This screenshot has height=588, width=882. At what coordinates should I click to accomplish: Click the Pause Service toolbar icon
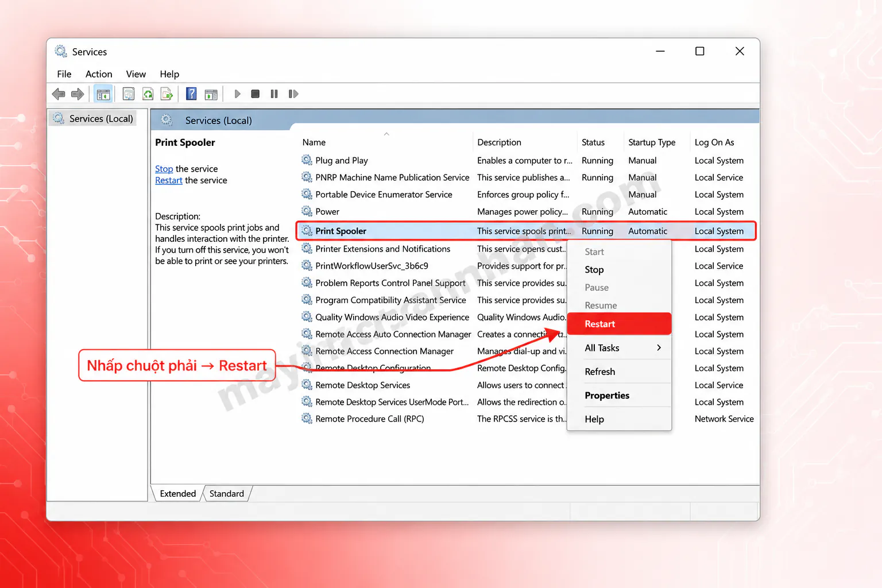point(274,94)
